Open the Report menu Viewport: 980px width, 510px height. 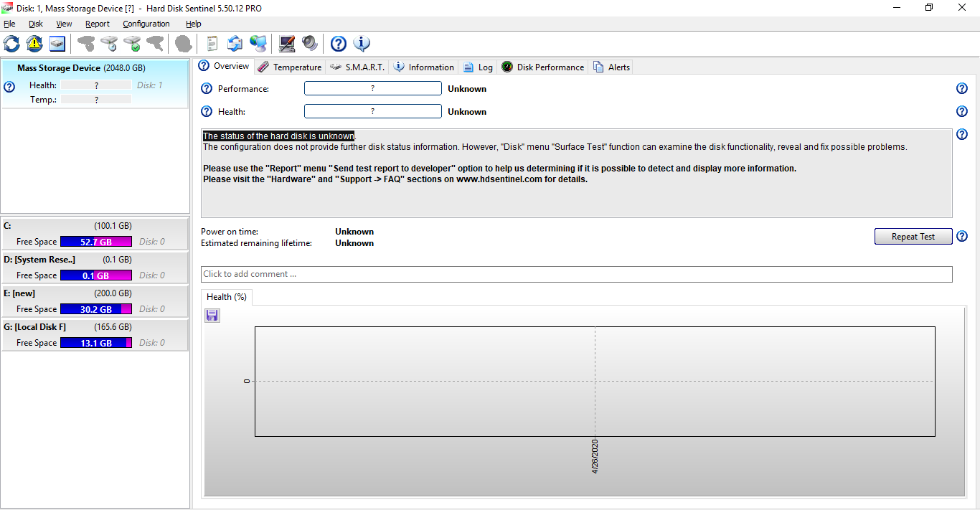click(x=98, y=24)
